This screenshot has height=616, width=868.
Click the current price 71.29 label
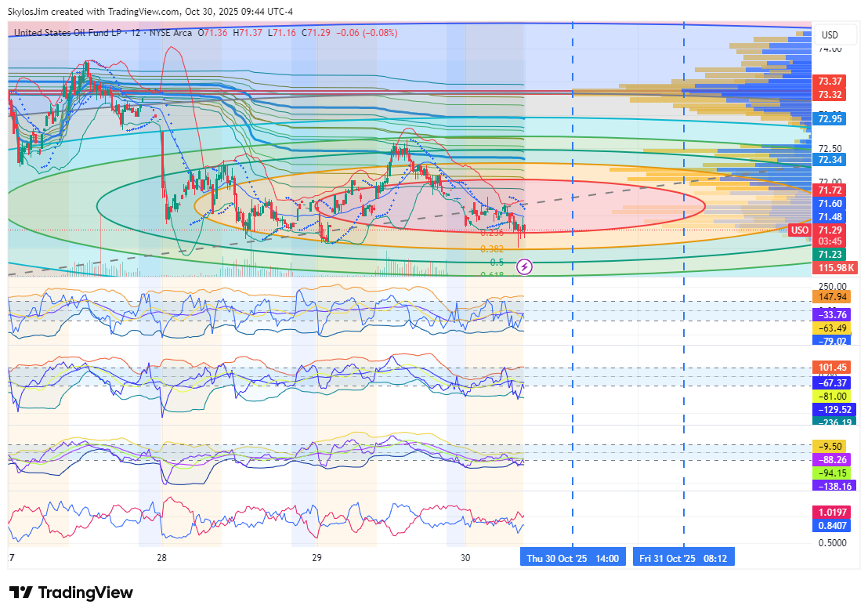[x=830, y=230]
